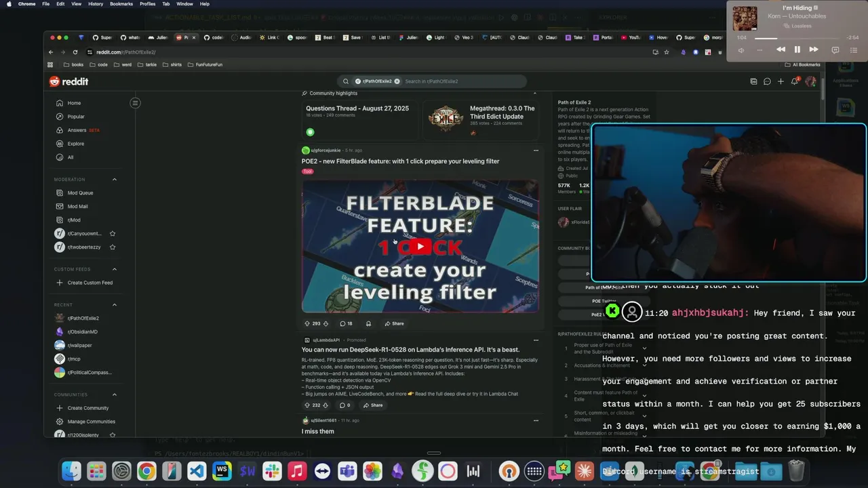Screen dimensions: 868x488
Task: Share the FilterBlade post
Action: point(394,323)
